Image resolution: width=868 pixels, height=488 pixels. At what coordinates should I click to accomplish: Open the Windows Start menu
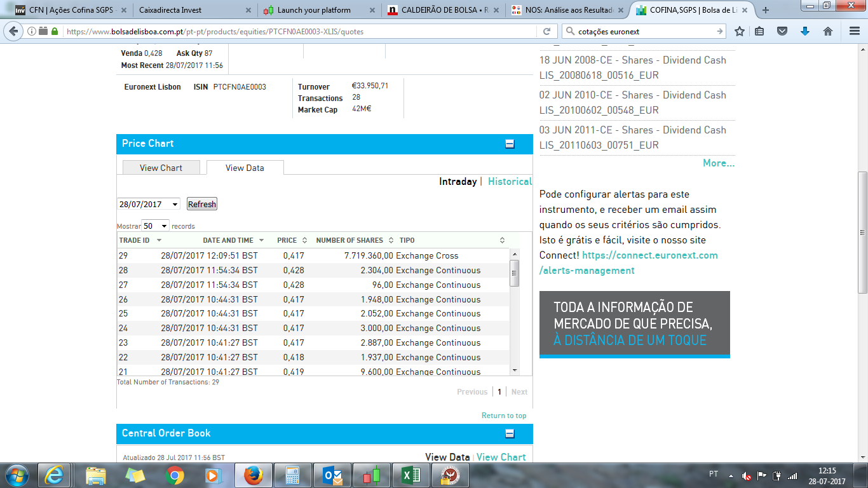click(17, 475)
